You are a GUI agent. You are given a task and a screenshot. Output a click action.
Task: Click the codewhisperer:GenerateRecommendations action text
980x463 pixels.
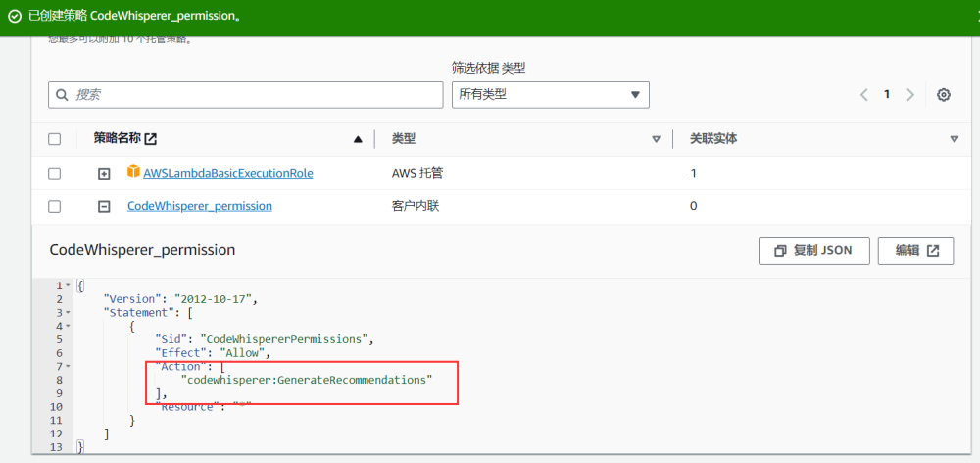(x=306, y=380)
